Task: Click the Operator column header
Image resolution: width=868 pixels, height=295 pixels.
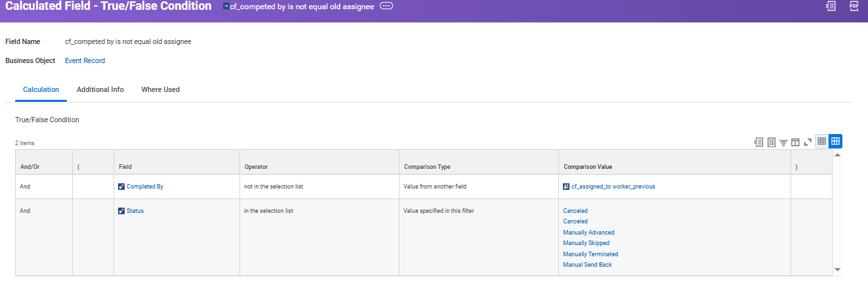Action: point(319,162)
